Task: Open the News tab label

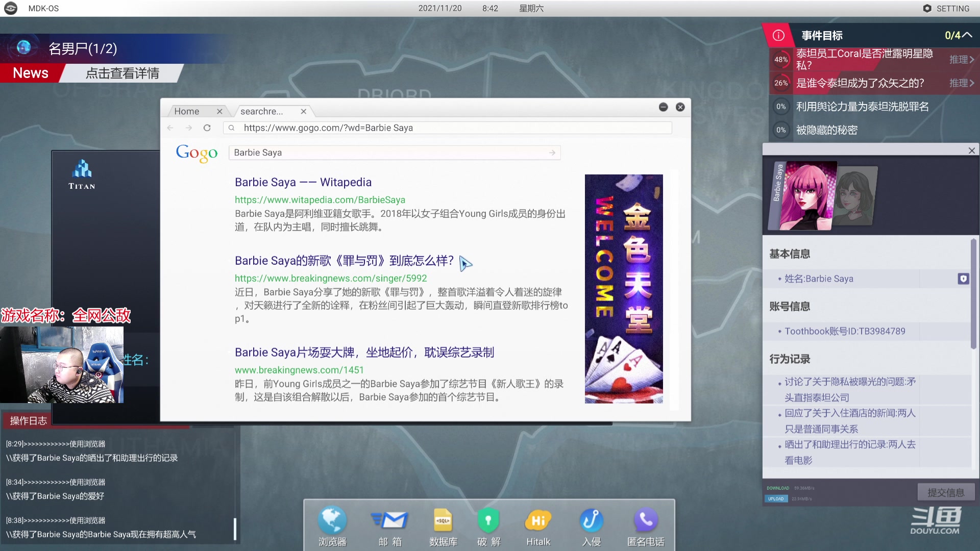Action: [31, 73]
